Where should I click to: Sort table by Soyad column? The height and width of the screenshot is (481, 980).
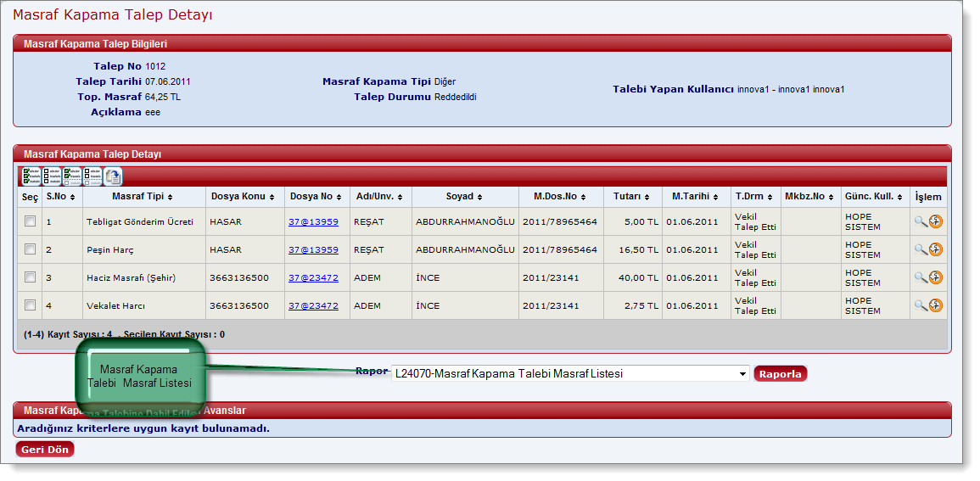pos(464,197)
